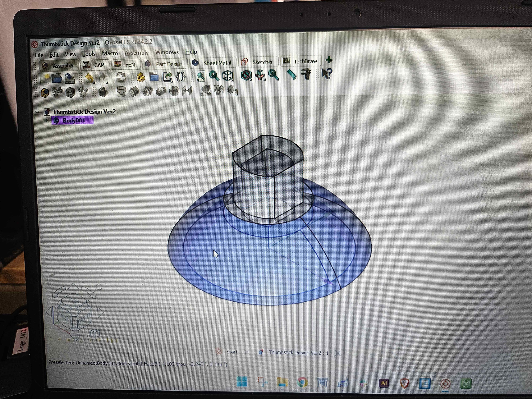Switch to the CAM workbench tab
Image resolution: width=532 pixels, height=399 pixels.
click(95, 65)
